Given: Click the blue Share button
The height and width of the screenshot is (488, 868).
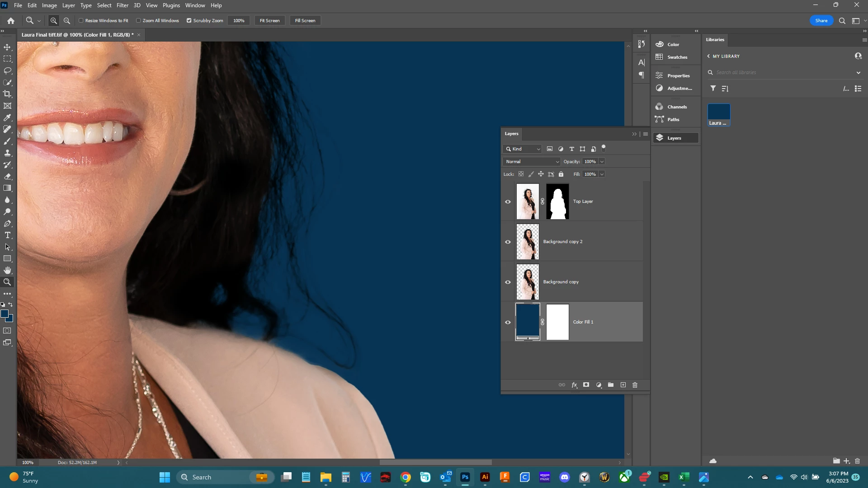Looking at the screenshot, I should coord(821,20).
